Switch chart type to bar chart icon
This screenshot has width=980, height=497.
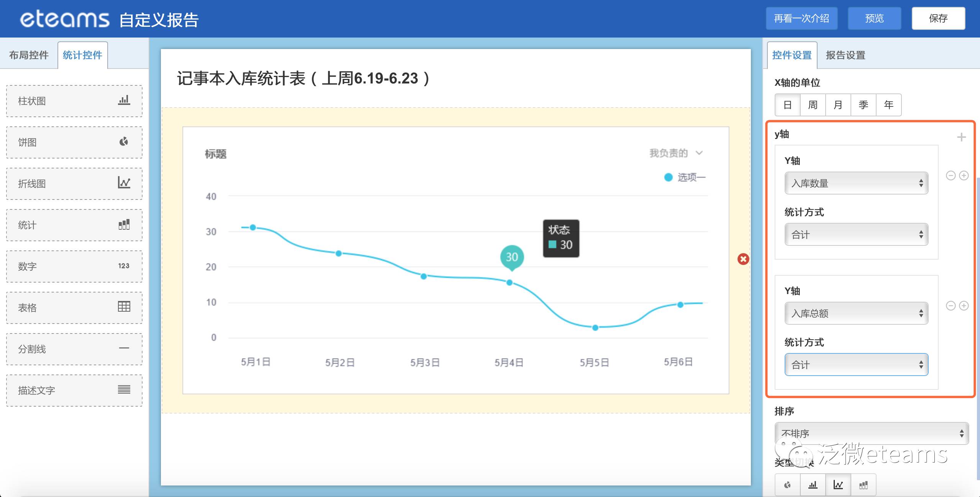pos(813,485)
